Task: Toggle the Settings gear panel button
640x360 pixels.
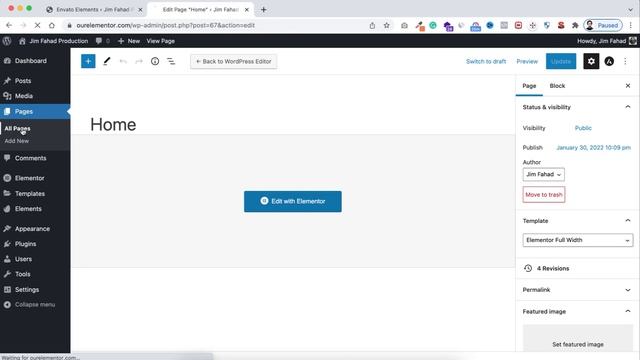Action: point(591,61)
